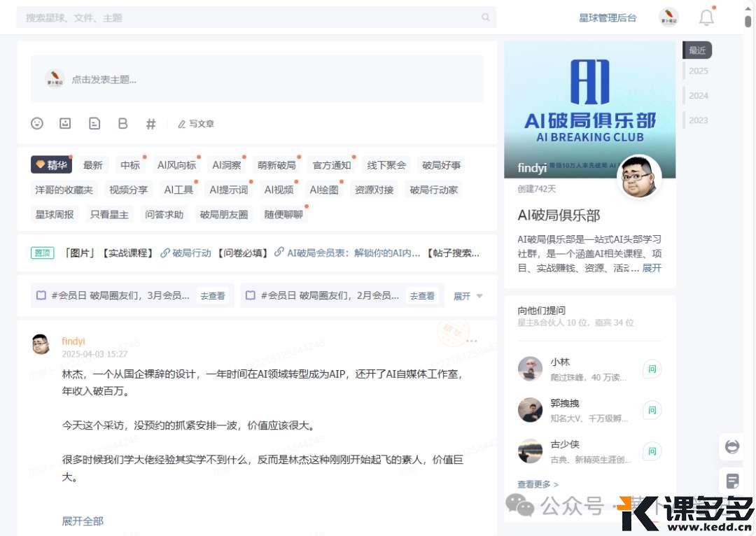The width and height of the screenshot is (756, 536).
Task: Select the 精华 tab
Action: click(52, 165)
